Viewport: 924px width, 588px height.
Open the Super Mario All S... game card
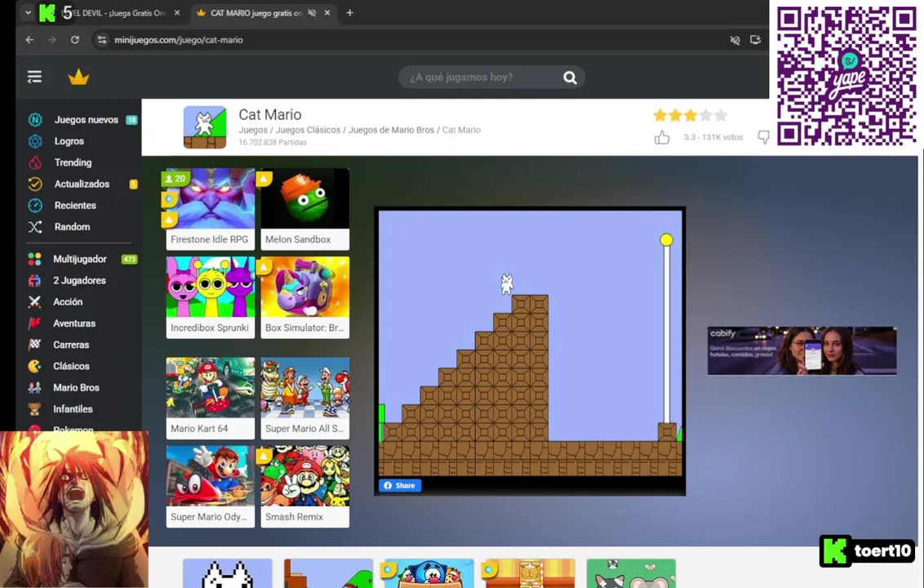(304, 398)
